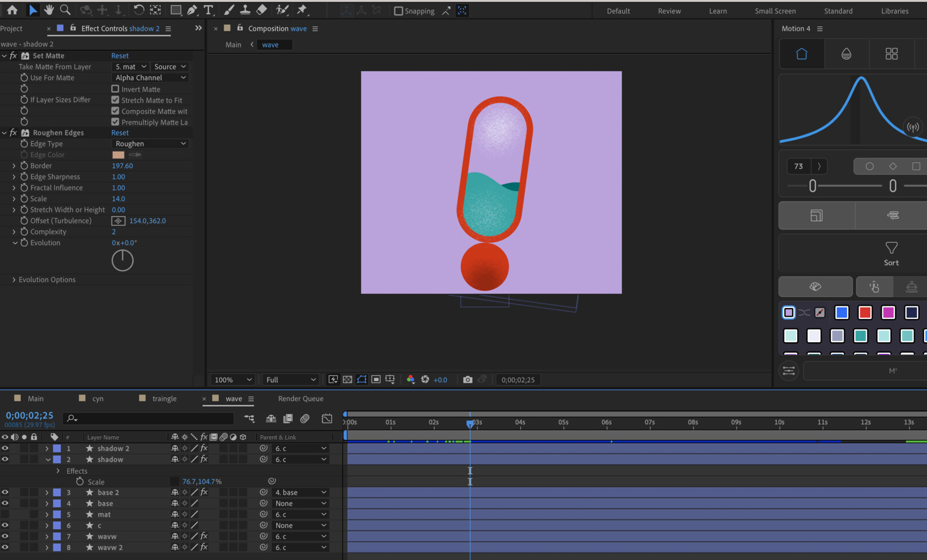Expand the Evolution Options section
The height and width of the screenshot is (560, 927).
pyautogui.click(x=14, y=280)
